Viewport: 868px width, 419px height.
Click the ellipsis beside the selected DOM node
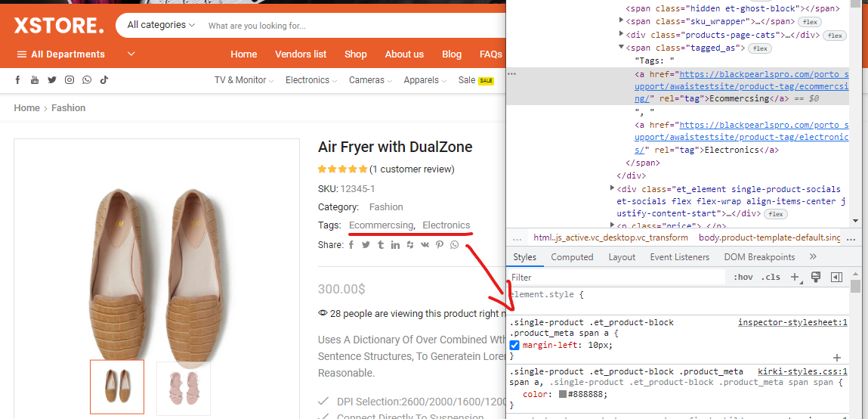(x=512, y=73)
